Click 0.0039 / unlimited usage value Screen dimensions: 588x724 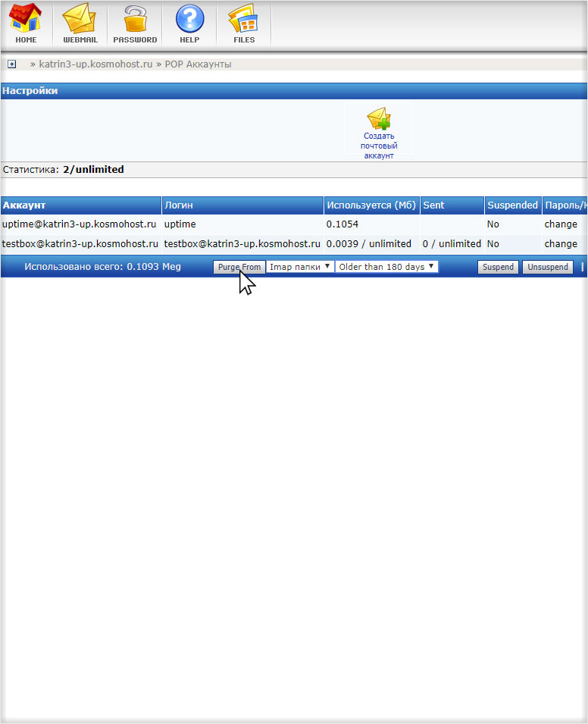369,244
